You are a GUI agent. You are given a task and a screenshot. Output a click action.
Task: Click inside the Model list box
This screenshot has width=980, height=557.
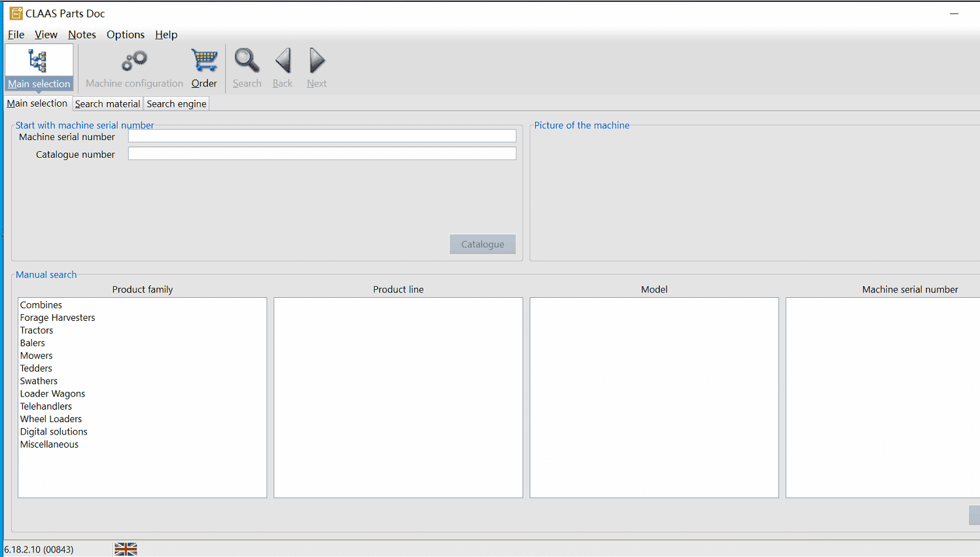pyautogui.click(x=654, y=397)
